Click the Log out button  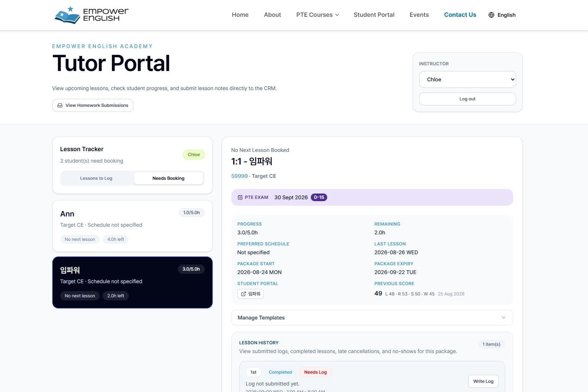467,99
